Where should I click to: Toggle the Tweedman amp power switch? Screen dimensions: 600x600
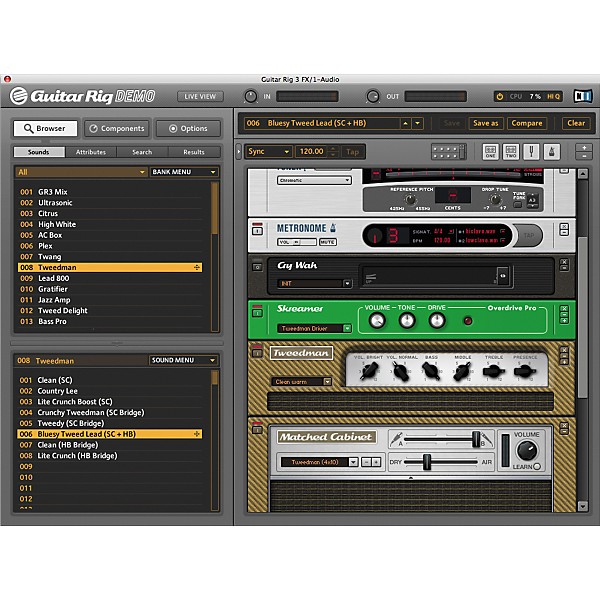tap(258, 353)
